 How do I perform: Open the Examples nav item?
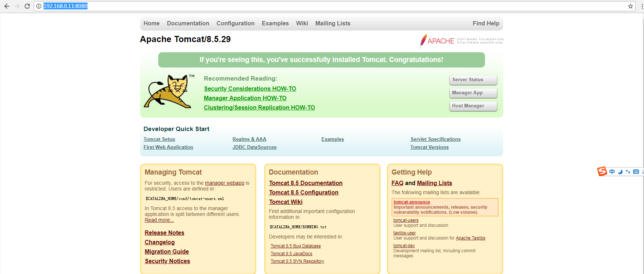click(275, 23)
